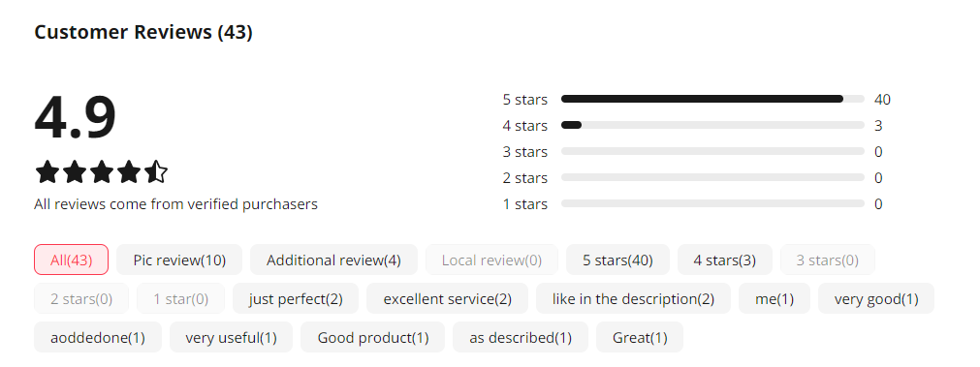
Task: Select the All(43) review filter
Action: pyautogui.click(x=72, y=260)
